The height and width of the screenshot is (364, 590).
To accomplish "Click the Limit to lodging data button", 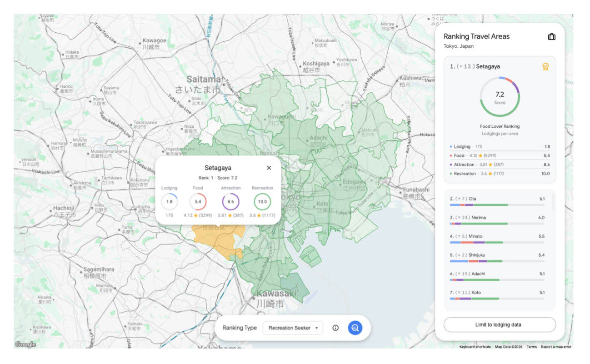I will pos(499,324).
